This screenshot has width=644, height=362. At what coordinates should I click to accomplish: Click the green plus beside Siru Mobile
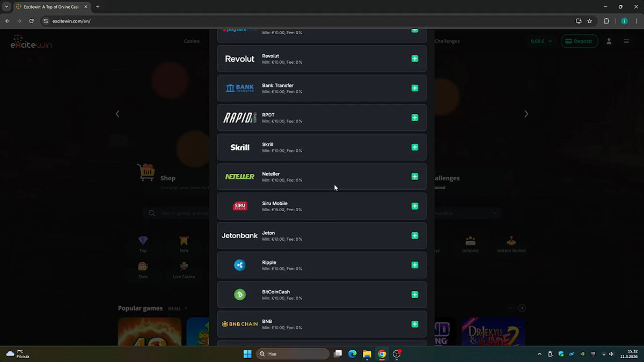(x=414, y=206)
